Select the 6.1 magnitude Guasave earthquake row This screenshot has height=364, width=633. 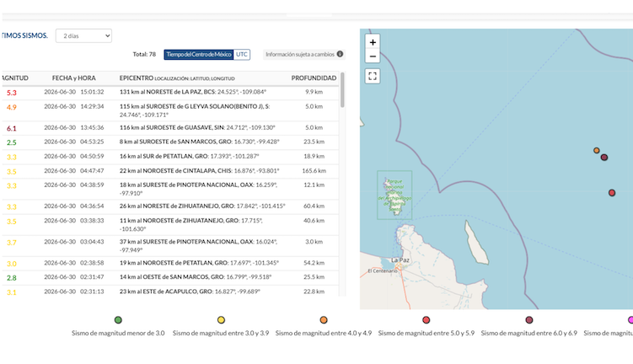point(169,128)
